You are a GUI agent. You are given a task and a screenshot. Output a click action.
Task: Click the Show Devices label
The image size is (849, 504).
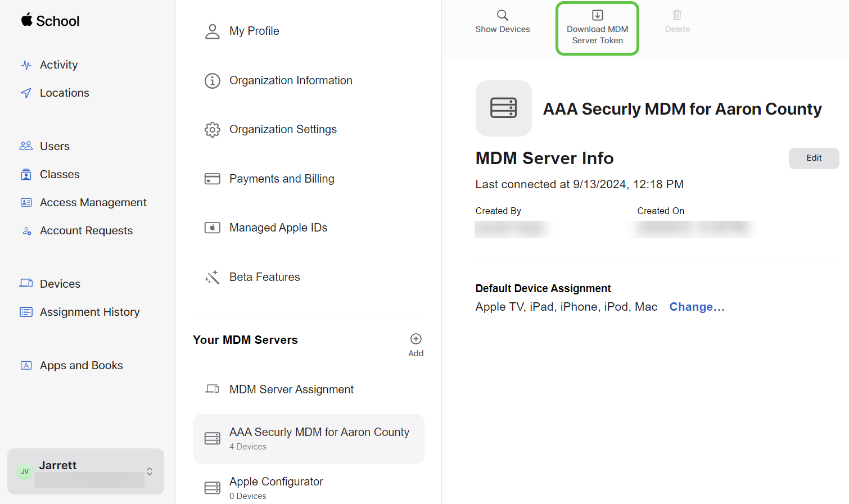pos(503,29)
